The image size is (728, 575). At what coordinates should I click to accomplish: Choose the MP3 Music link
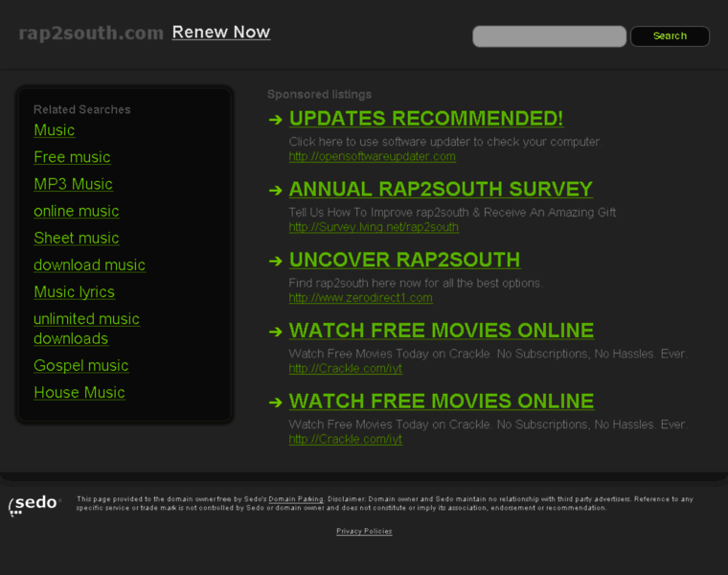pos(73,184)
